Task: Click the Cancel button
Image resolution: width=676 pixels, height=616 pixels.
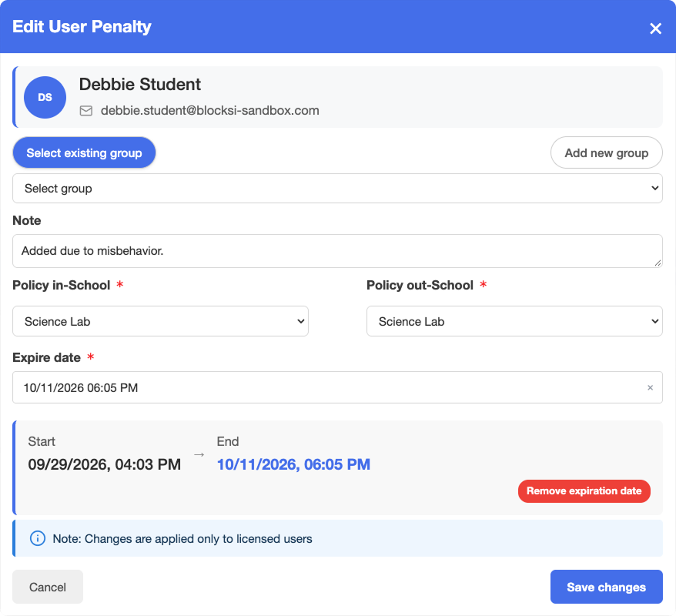Action: 48,587
